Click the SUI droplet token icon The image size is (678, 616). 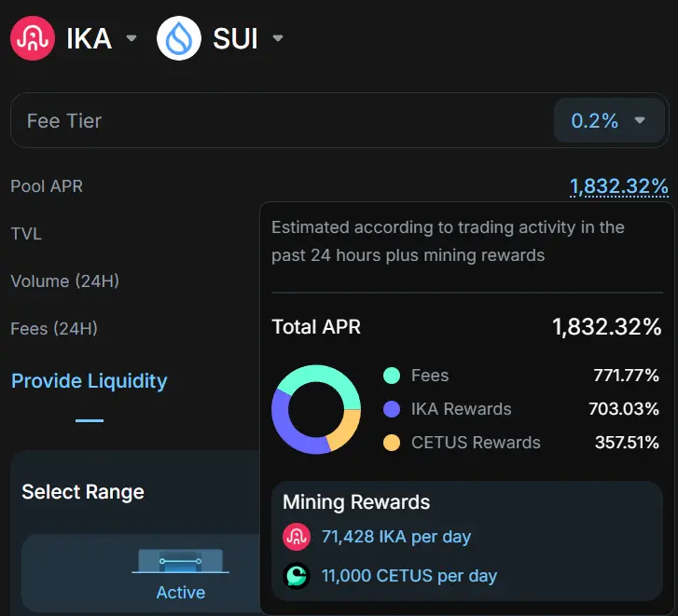[x=179, y=38]
